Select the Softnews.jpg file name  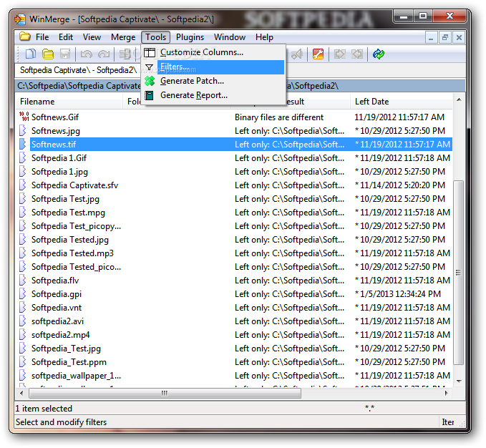click(56, 131)
